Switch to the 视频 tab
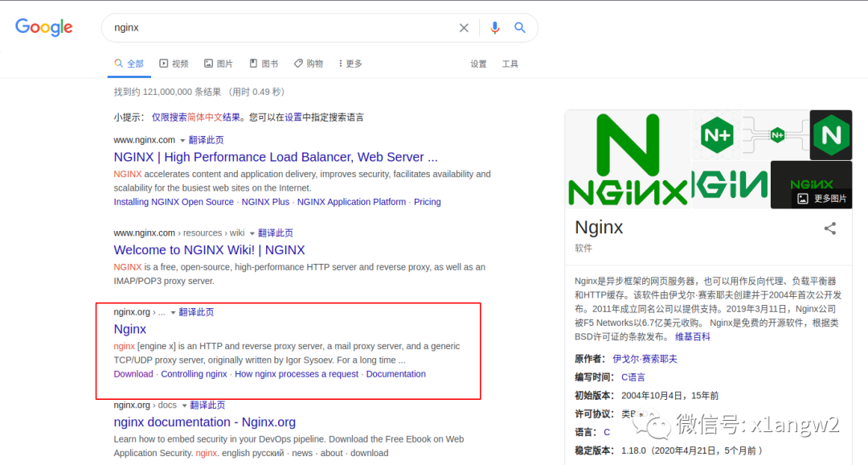This screenshot has width=868, height=465. (174, 64)
